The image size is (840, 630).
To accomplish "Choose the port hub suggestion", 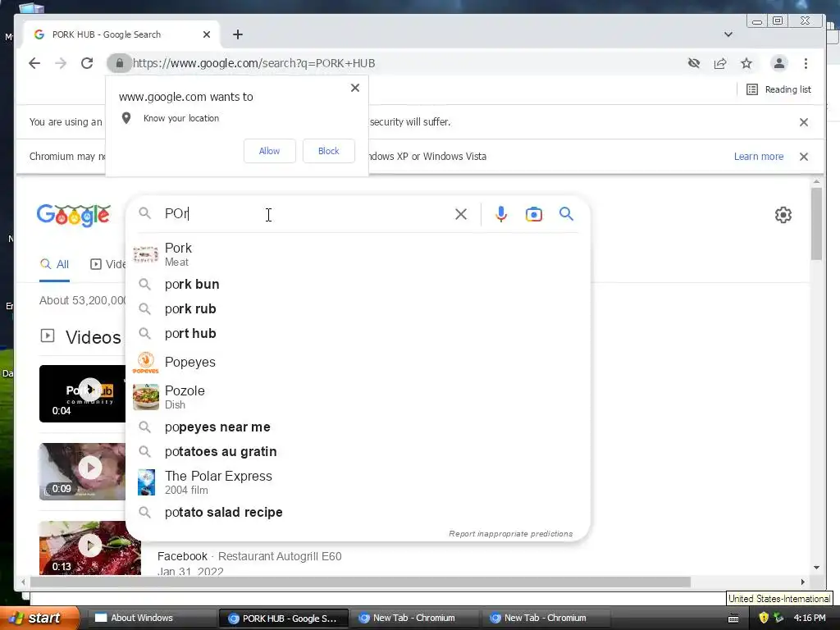I will tap(358, 334).
